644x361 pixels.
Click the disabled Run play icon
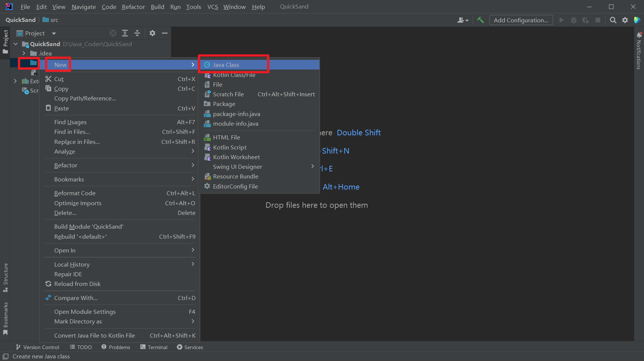tap(562, 20)
